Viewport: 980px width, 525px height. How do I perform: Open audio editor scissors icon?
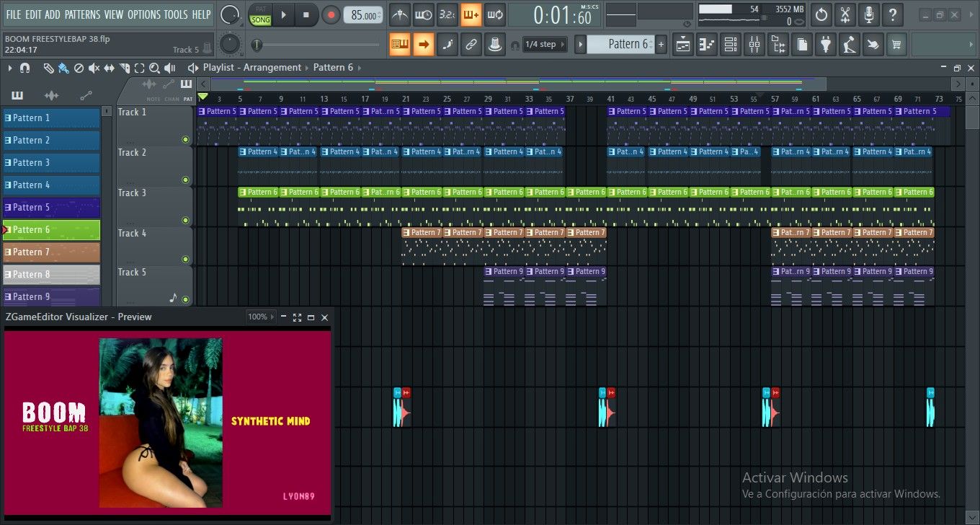845,14
